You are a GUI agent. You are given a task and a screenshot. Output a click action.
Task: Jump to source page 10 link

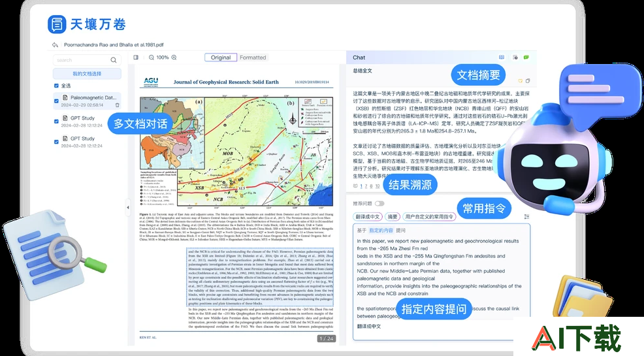tap(378, 186)
